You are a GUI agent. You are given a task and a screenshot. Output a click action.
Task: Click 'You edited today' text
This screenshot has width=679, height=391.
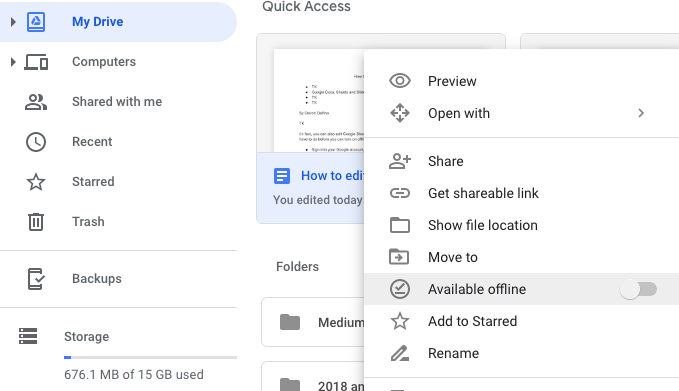[x=318, y=200]
